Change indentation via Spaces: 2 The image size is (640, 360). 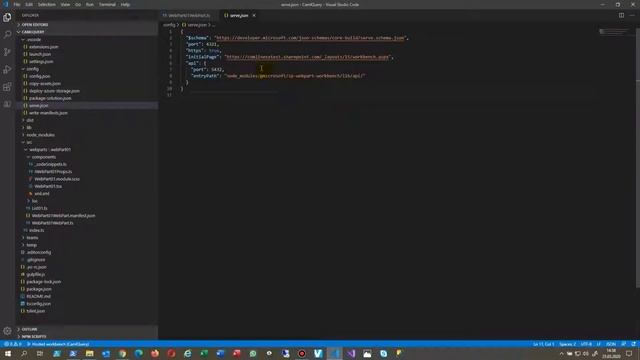(x=567, y=344)
